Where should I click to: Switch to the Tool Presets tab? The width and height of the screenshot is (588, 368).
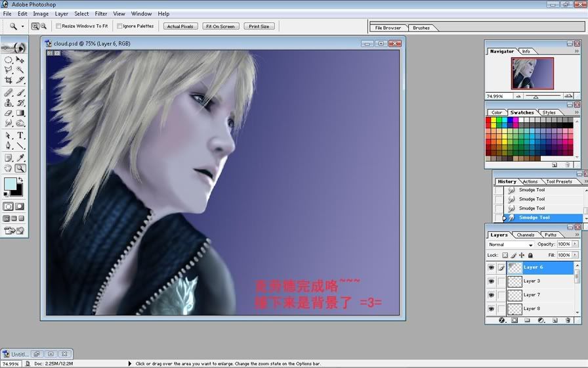558,181
